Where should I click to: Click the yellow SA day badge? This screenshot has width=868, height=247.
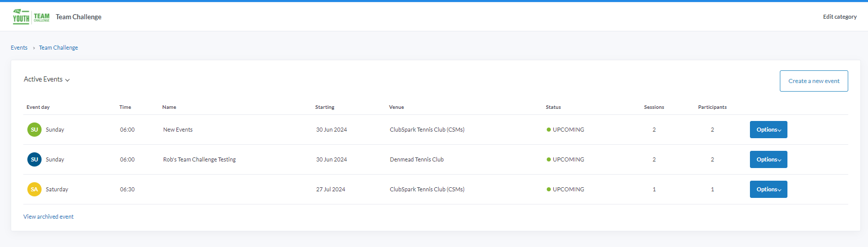[x=34, y=189]
